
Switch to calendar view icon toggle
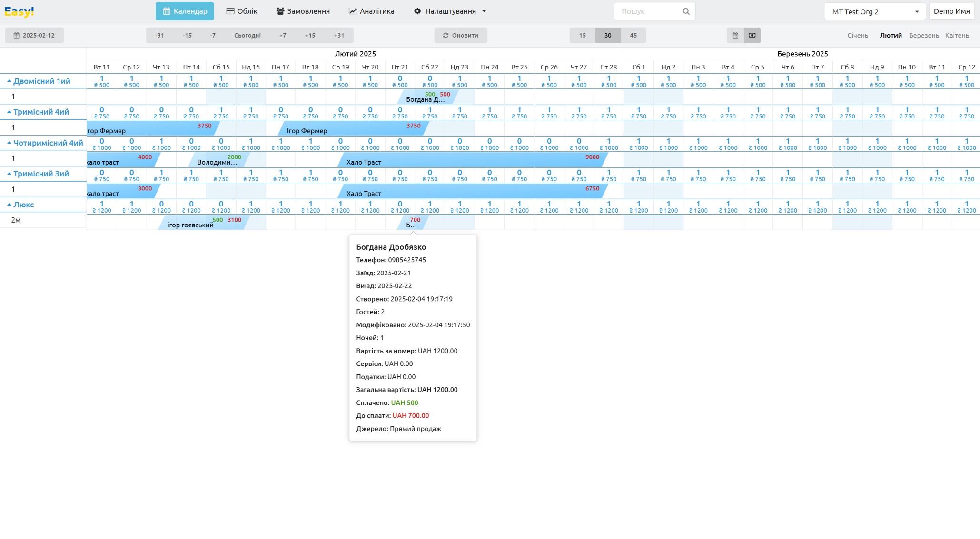pyautogui.click(x=735, y=35)
